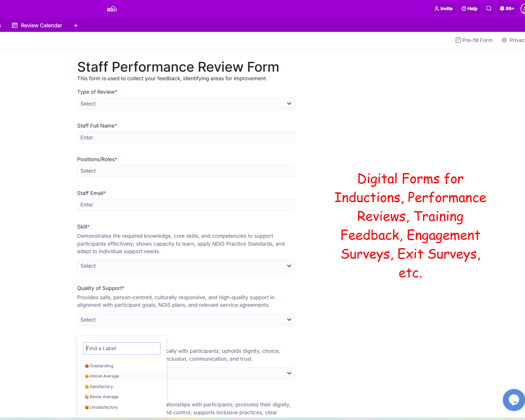Expand the Type of Review dropdown
The width and height of the screenshot is (525, 420).
point(186,104)
